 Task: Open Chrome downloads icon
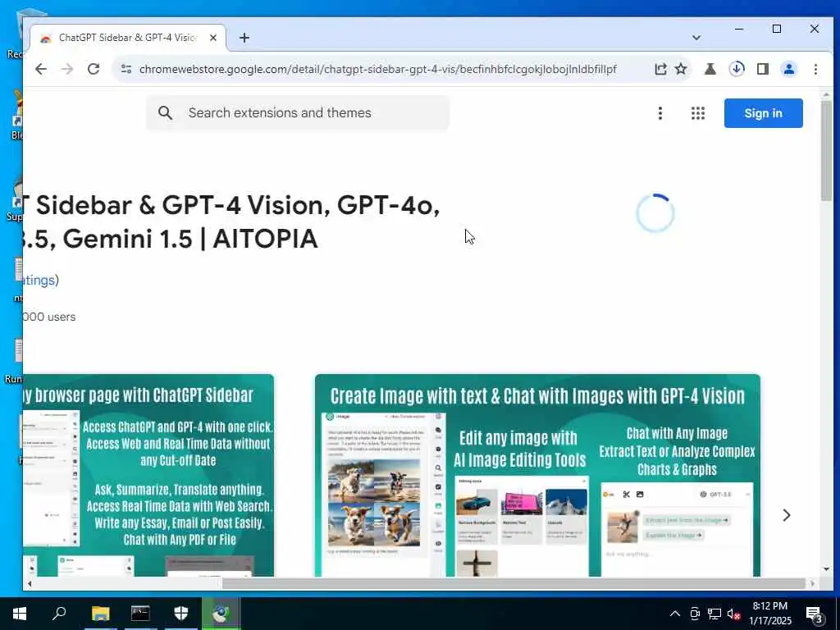[737, 69]
